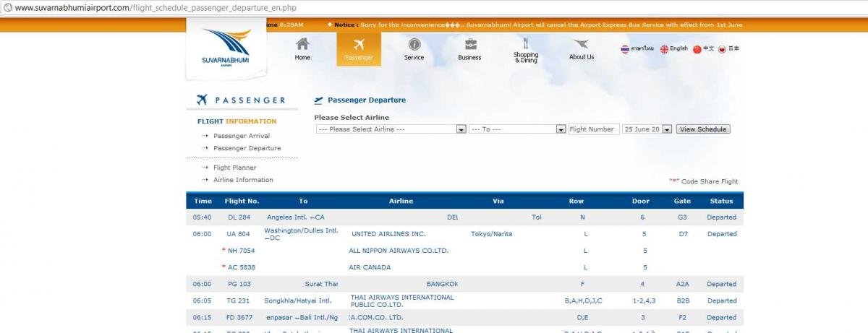Click the Suvarnabhumi Airport logo

226,48
